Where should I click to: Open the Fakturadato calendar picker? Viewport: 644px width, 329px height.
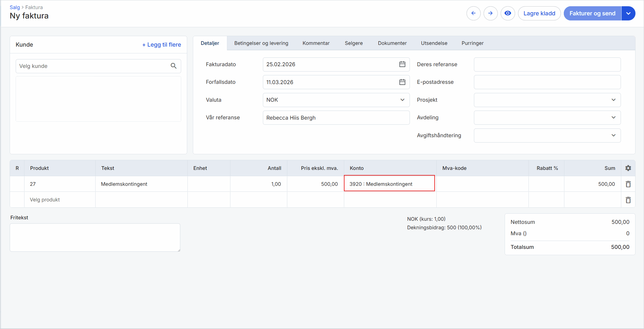click(x=402, y=64)
